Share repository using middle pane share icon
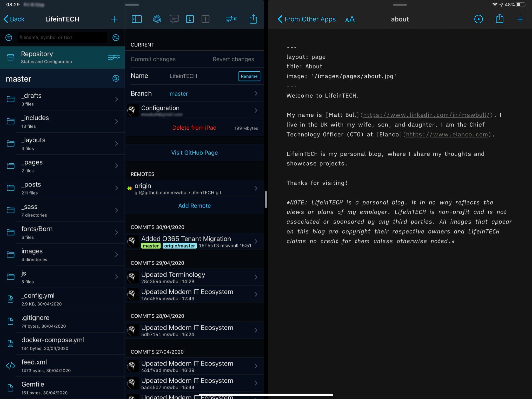Viewport: 532px width, 399px height. pyautogui.click(x=253, y=19)
